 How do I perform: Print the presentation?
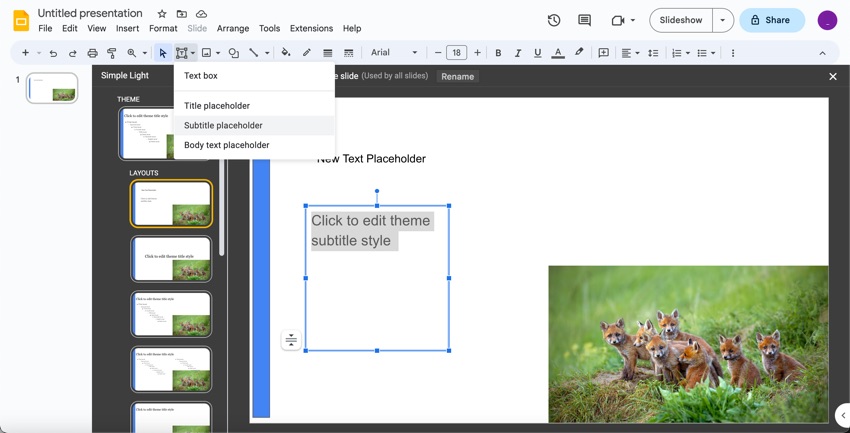click(x=92, y=53)
